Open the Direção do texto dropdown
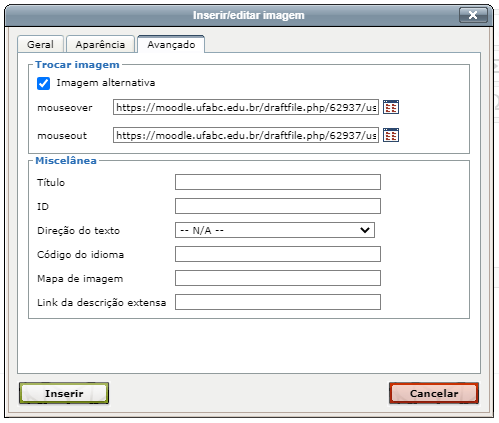 [x=275, y=230]
